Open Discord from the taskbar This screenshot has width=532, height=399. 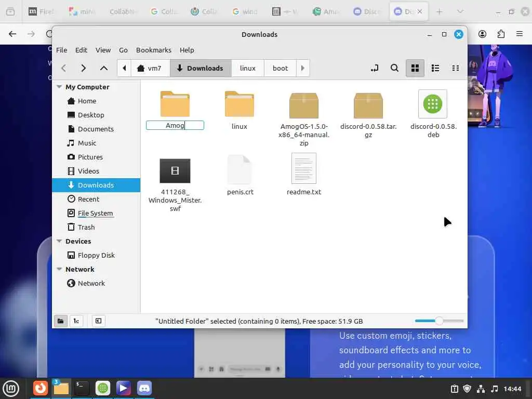click(x=144, y=388)
